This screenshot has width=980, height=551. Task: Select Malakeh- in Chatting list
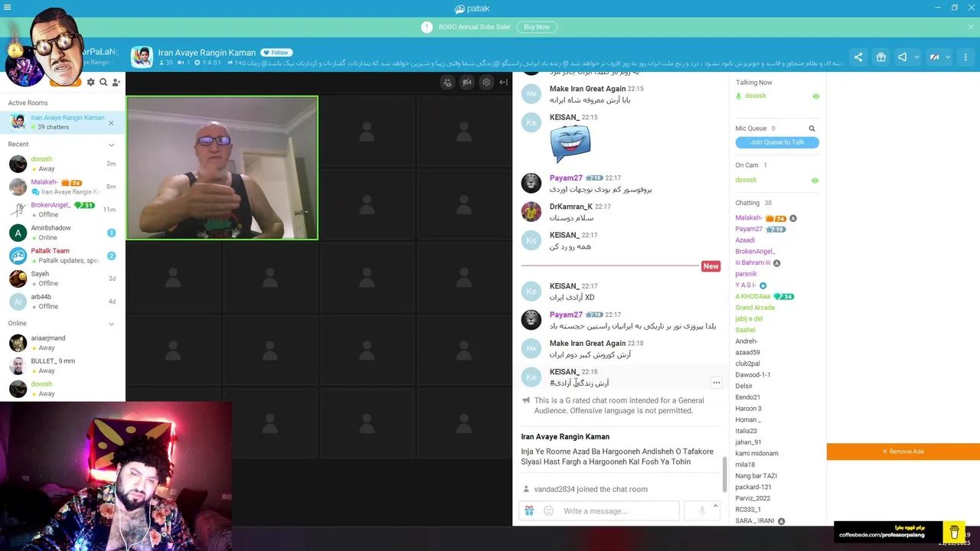[x=749, y=218]
